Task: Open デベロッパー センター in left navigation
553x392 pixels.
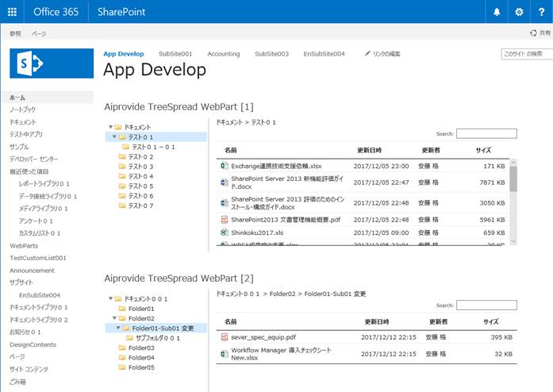Action: pos(34,159)
